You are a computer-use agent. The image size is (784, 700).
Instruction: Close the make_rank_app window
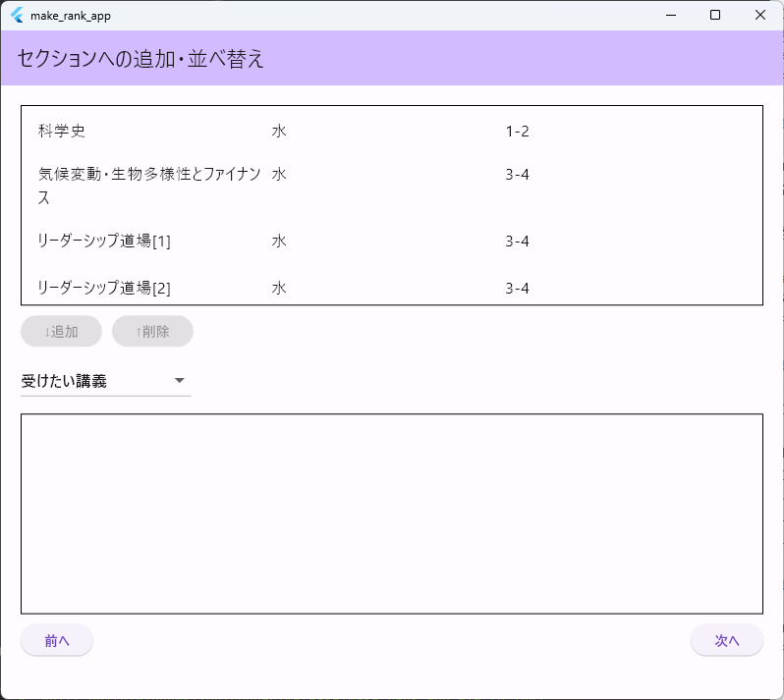[x=760, y=15]
